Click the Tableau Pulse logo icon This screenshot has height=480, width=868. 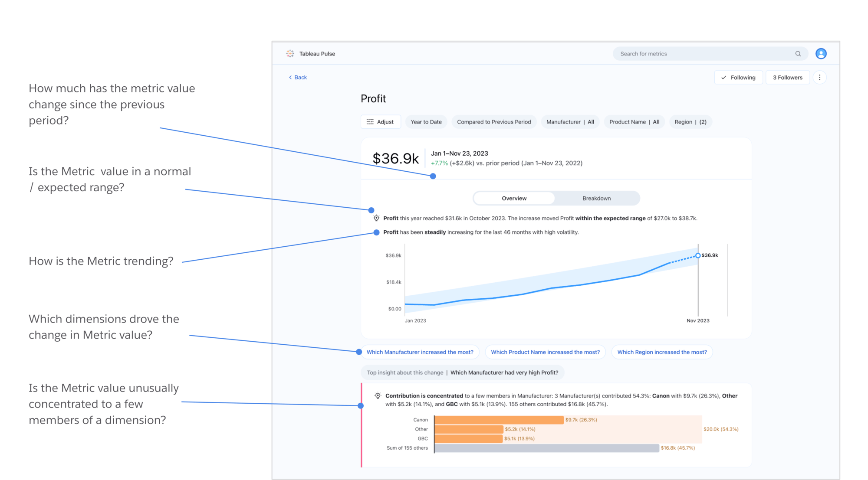(290, 54)
